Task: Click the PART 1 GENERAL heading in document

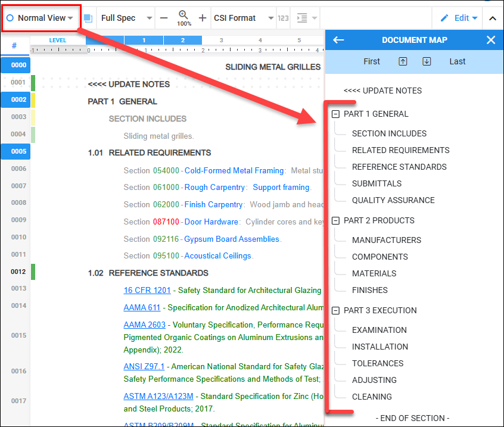Action: tap(123, 101)
